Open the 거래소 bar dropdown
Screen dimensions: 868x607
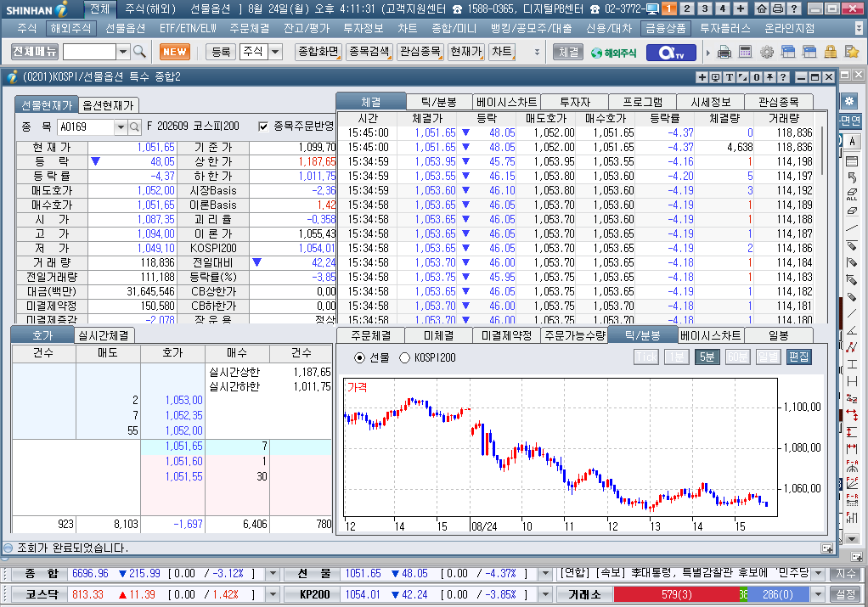[x=818, y=595]
